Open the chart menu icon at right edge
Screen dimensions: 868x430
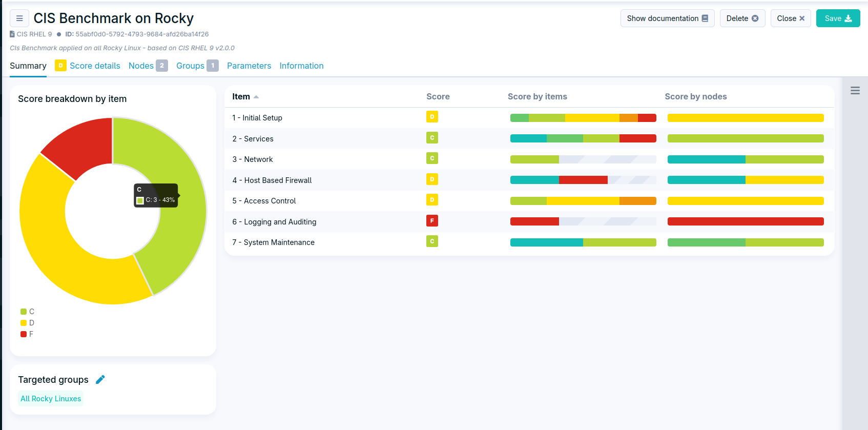tap(855, 91)
